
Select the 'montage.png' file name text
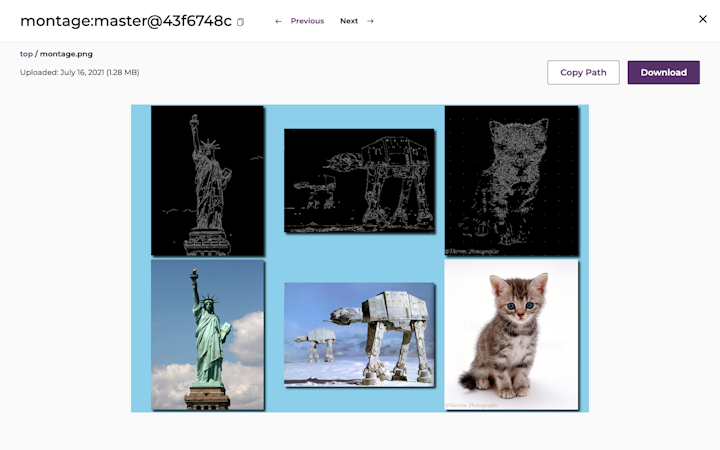point(66,54)
